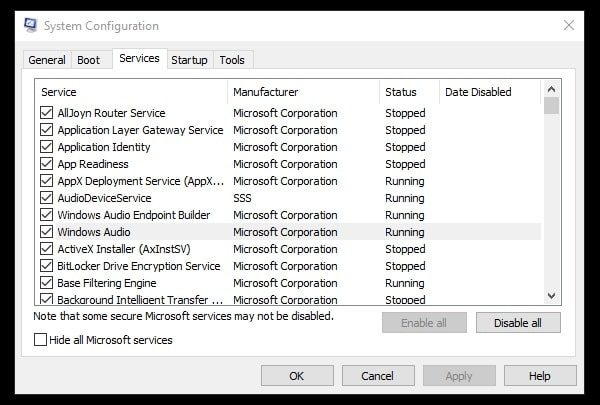Uncheck the Windows Audio checkbox

click(46, 232)
